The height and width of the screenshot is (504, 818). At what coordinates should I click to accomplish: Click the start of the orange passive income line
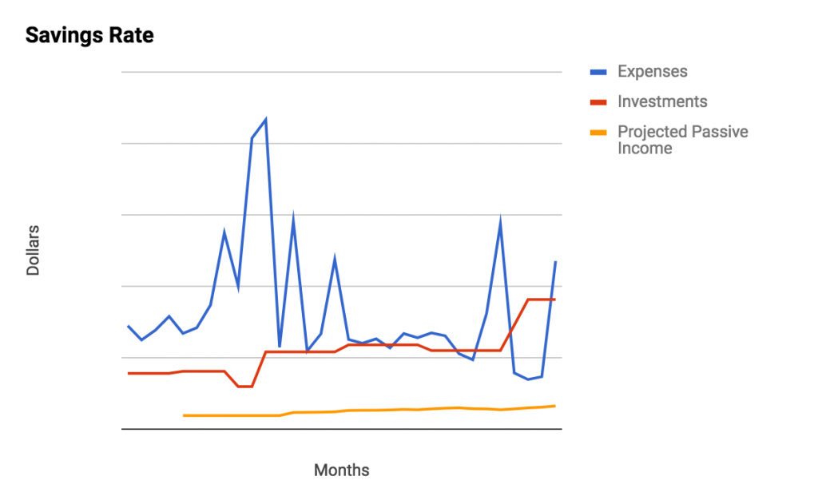185,415
